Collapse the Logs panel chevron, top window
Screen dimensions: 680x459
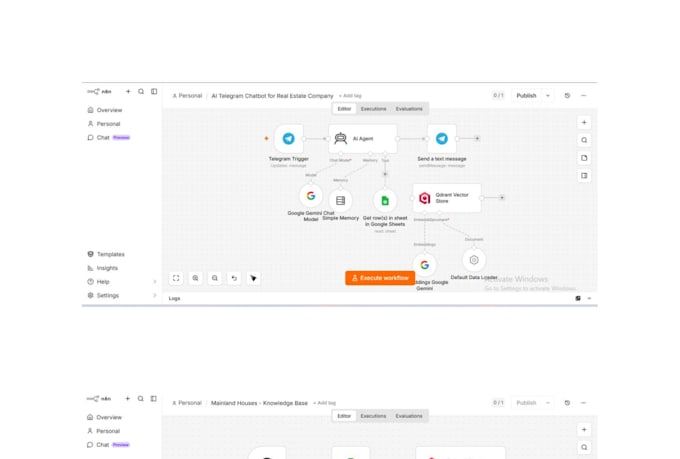click(589, 298)
